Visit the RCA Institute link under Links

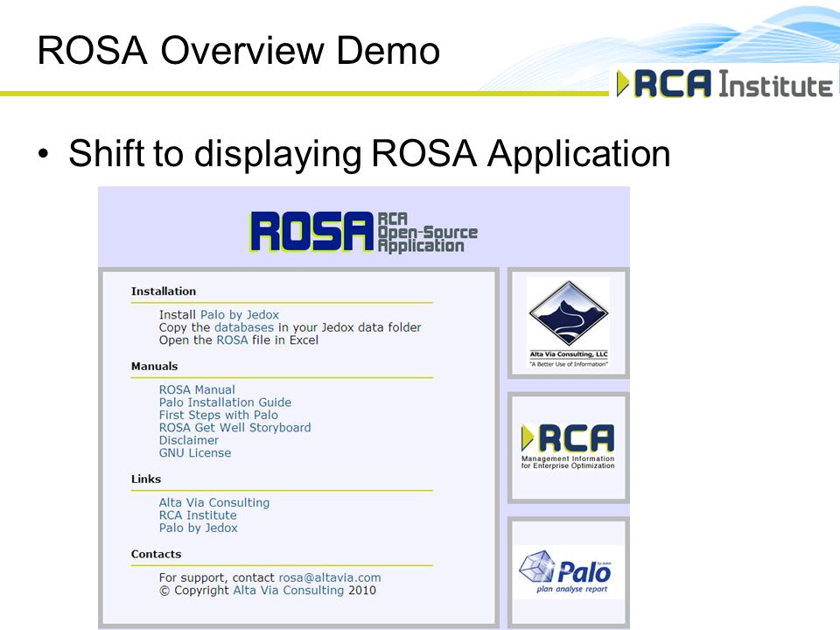click(x=198, y=515)
